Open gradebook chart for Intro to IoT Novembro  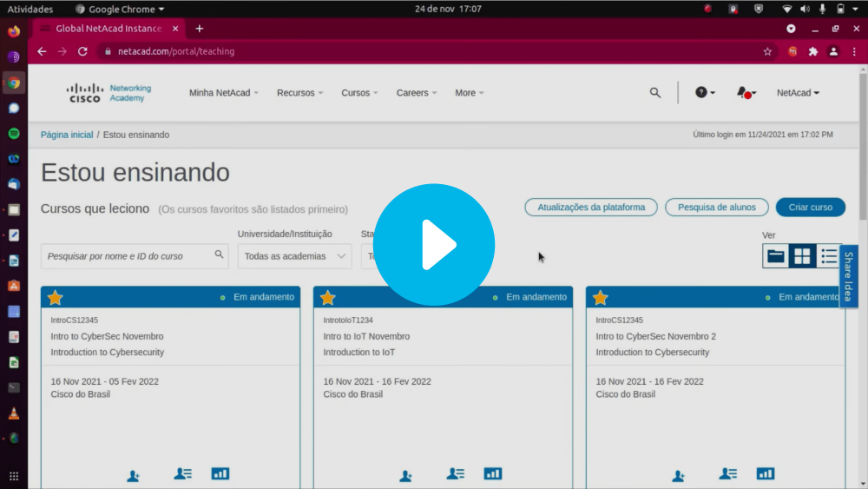493,473
